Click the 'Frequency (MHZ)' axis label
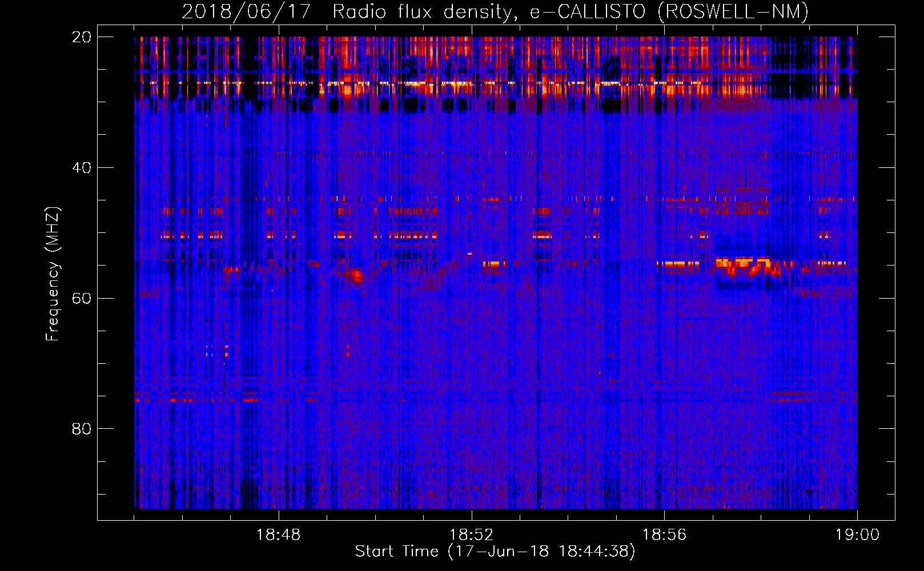This screenshot has height=571, width=924. 53,274
